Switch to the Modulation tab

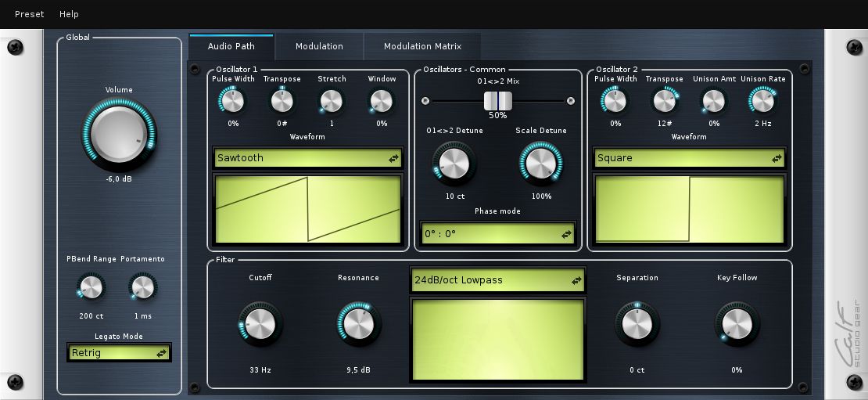point(319,46)
